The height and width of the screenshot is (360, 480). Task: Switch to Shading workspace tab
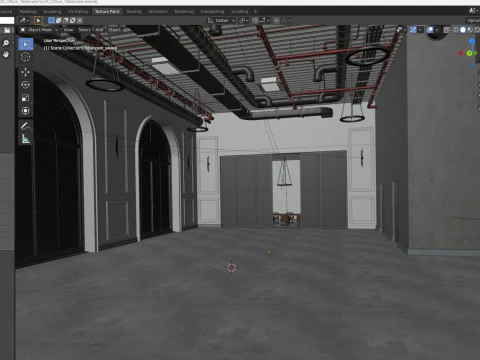click(x=134, y=11)
